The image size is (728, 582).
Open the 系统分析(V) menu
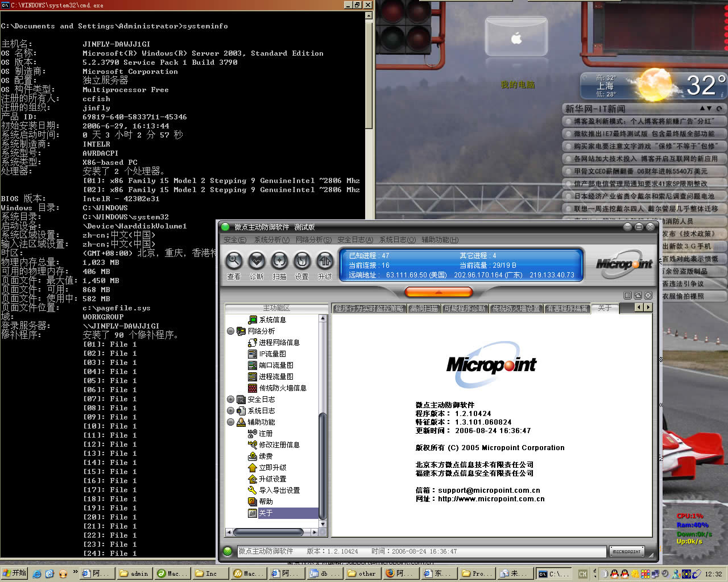(271, 240)
